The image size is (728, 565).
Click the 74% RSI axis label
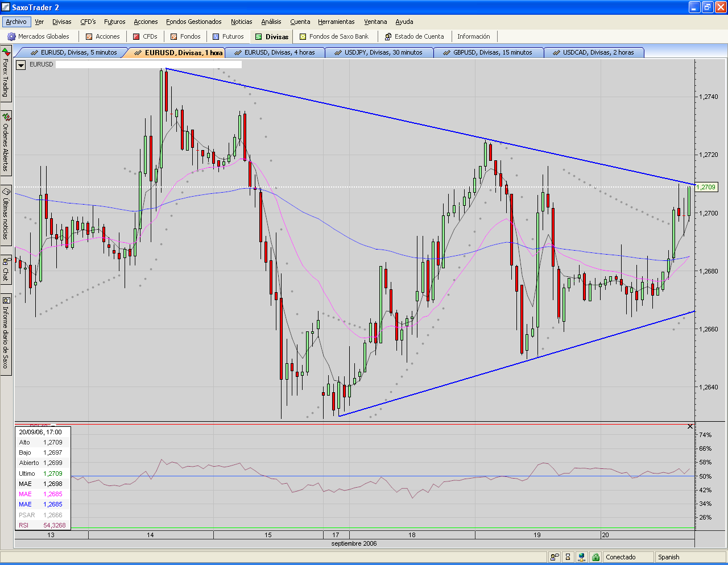click(x=705, y=435)
